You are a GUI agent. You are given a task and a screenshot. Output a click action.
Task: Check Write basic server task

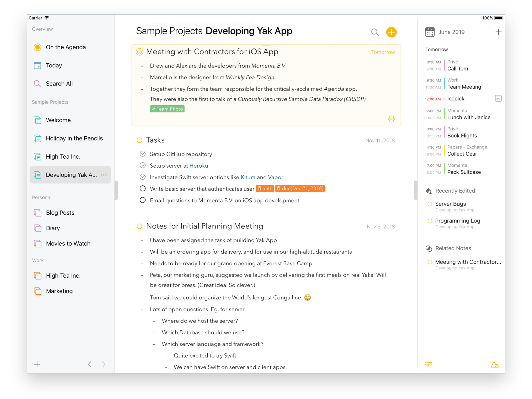[143, 188]
